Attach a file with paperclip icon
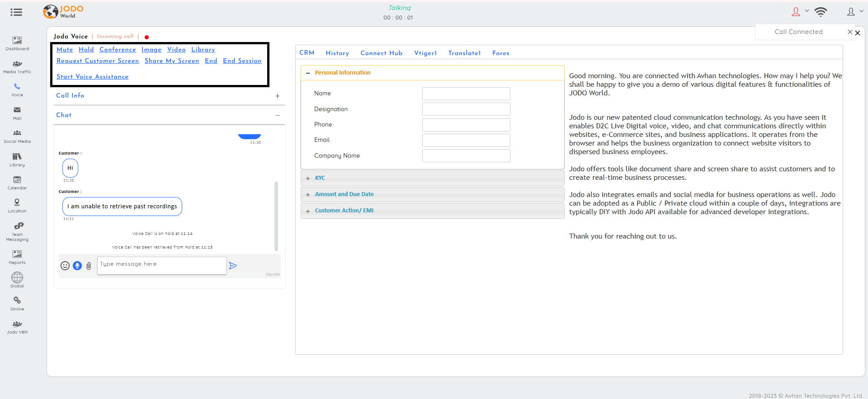Image resolution: width=868 pixels, height=399 pixels. (89, 266)
